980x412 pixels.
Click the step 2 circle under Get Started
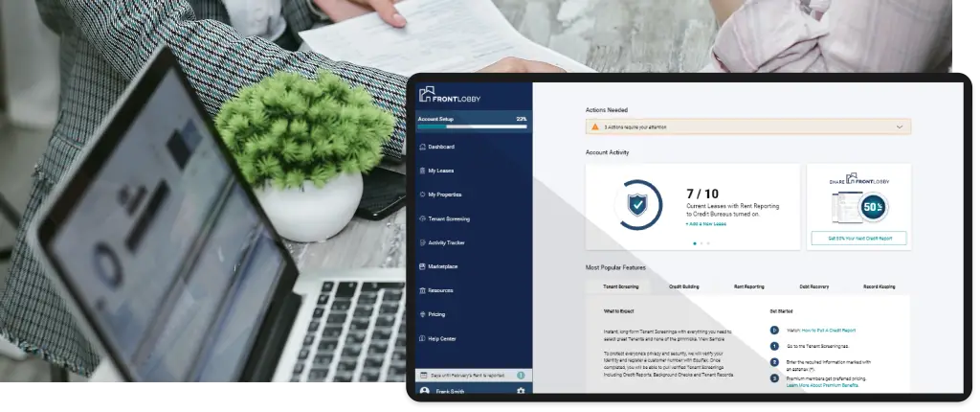pos(774,362)
